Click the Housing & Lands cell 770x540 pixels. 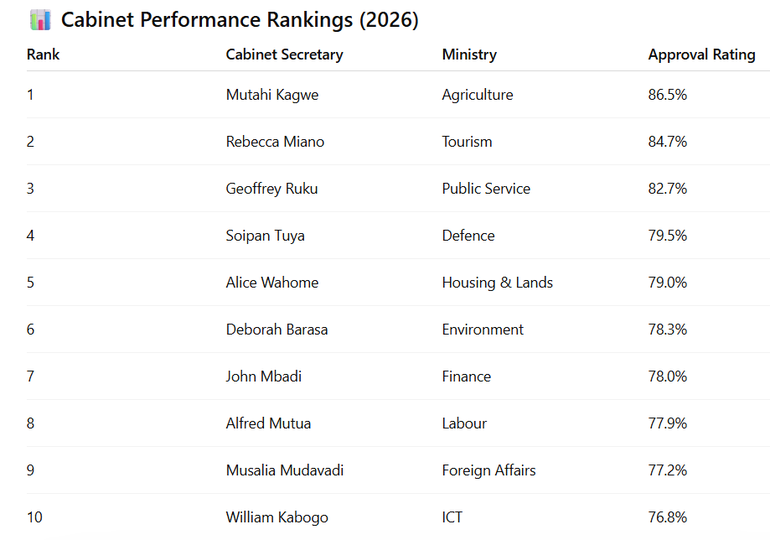point(497,283)
